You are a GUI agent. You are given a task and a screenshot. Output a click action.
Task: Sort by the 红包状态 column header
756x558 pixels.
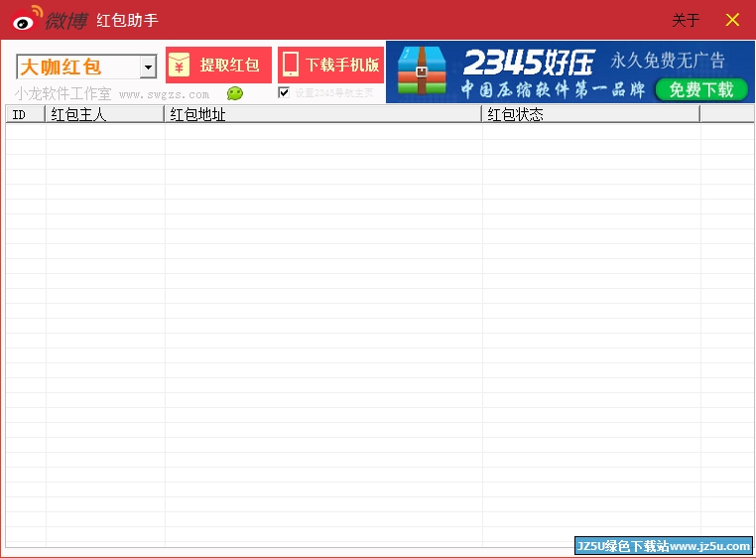tap(591, 114)
